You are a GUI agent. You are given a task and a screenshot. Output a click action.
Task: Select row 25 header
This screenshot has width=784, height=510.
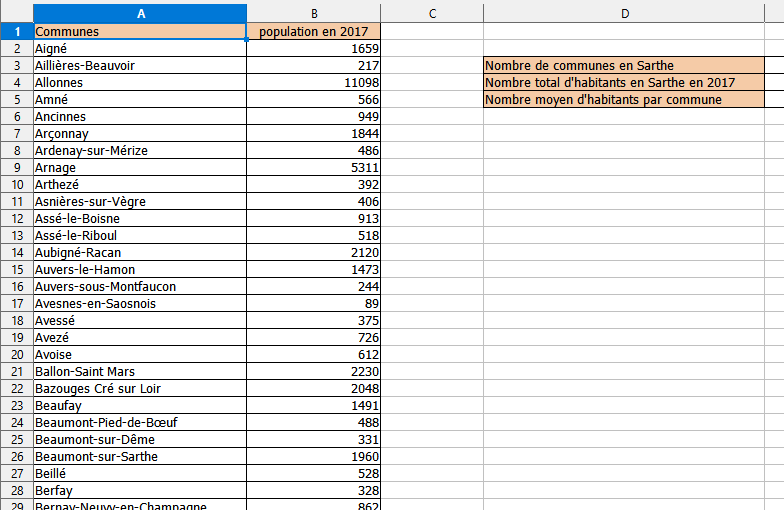coord(16,439)
